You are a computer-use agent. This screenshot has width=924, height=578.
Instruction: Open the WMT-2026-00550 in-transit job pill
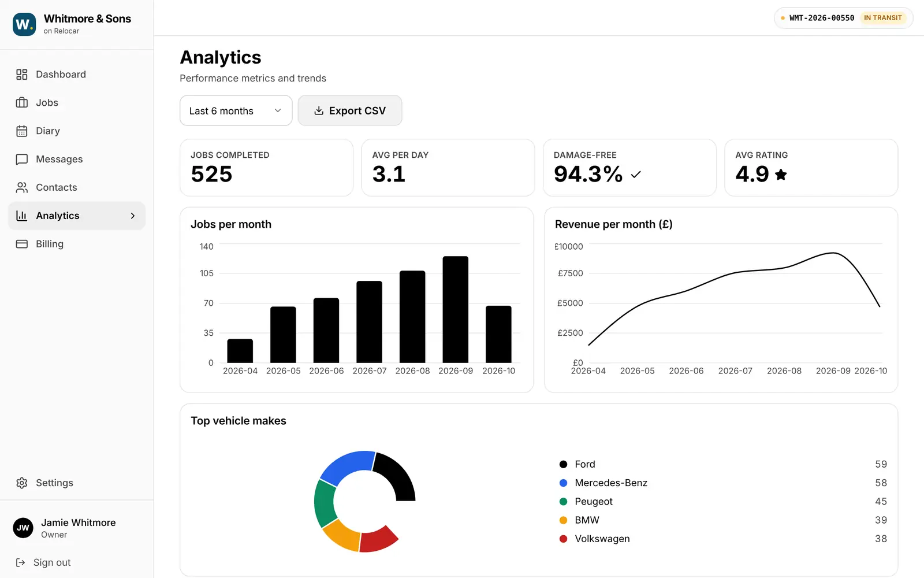[843, 18]
